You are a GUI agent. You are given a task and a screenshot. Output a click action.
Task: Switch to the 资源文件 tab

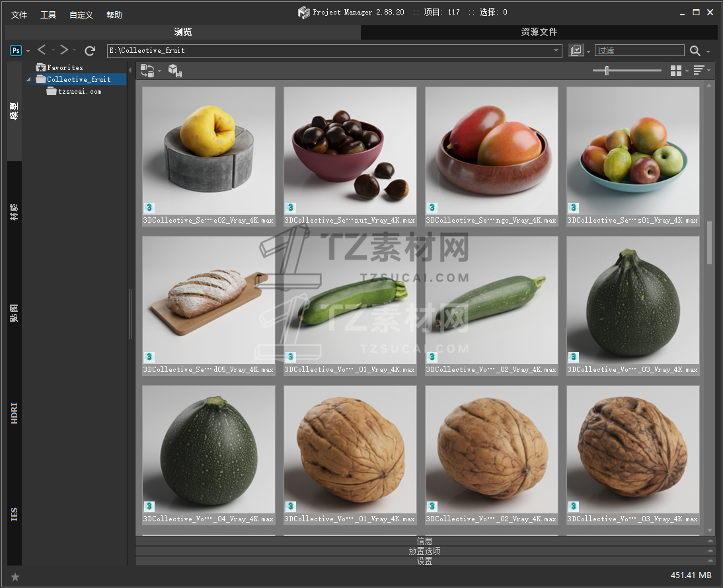[x=539, y=32]
